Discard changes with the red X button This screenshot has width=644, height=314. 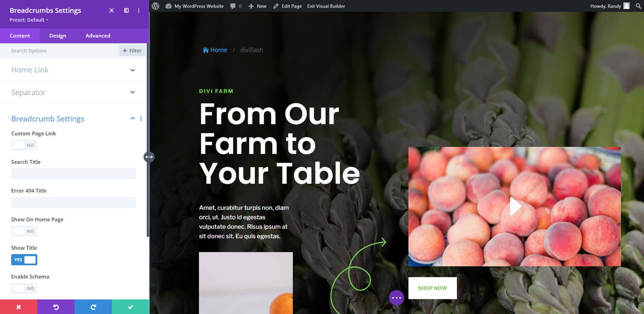(19, 307)
